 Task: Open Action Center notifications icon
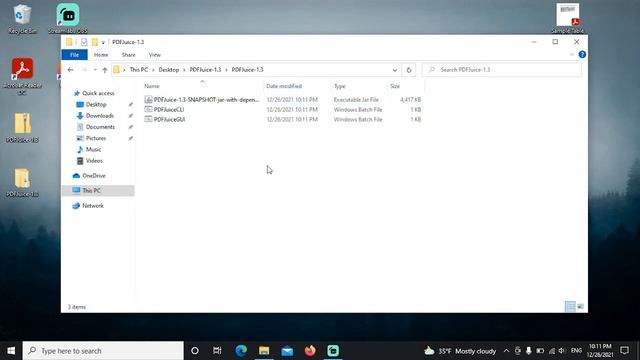[624, 351]
